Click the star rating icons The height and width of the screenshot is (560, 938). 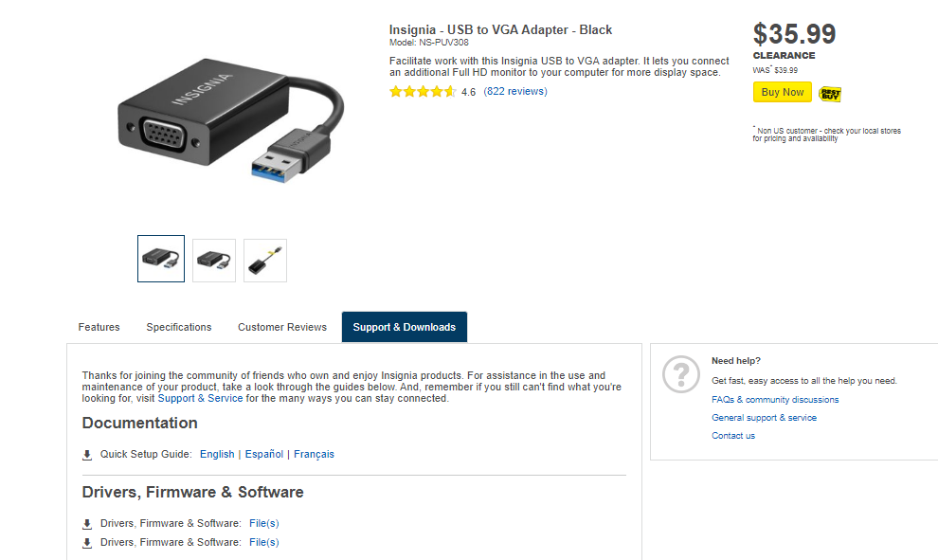pos(423,92)
